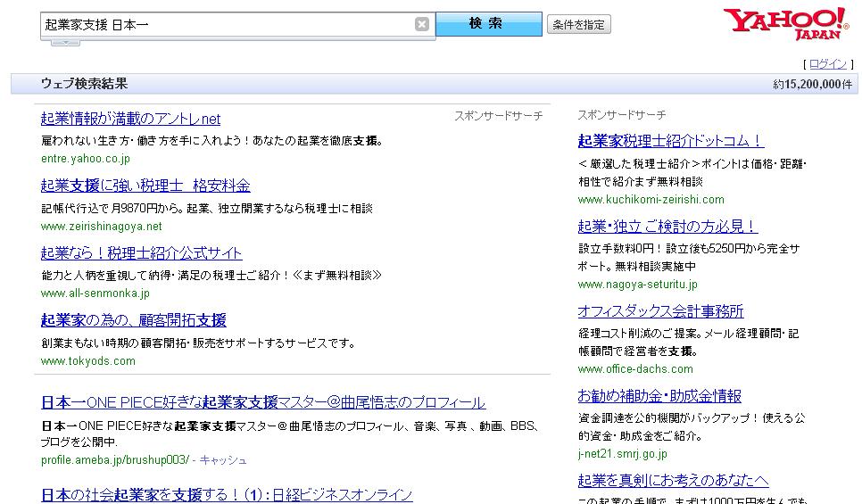The height and width of the screenshot is (504, 862).
Task: Open the 起業を真剣にお考えのあなたへ link
Action: (674, 481)
